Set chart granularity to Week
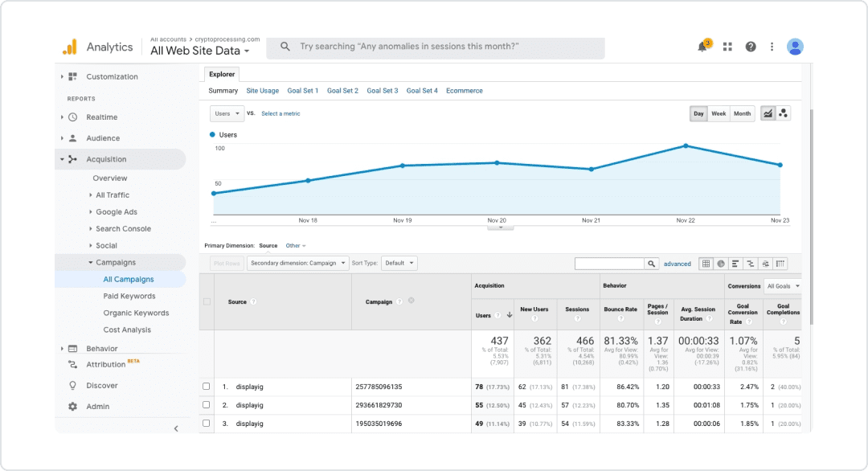868x471 pixels. [719, 113]
